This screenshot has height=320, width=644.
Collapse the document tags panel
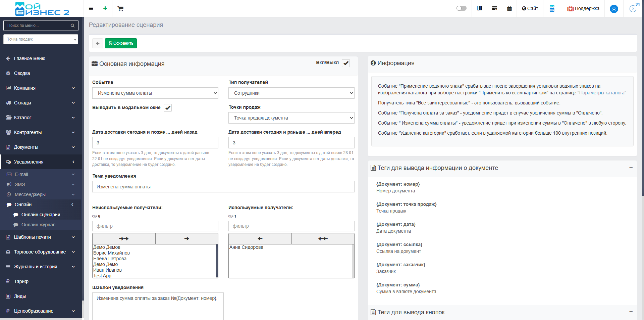tap(631, 168)
